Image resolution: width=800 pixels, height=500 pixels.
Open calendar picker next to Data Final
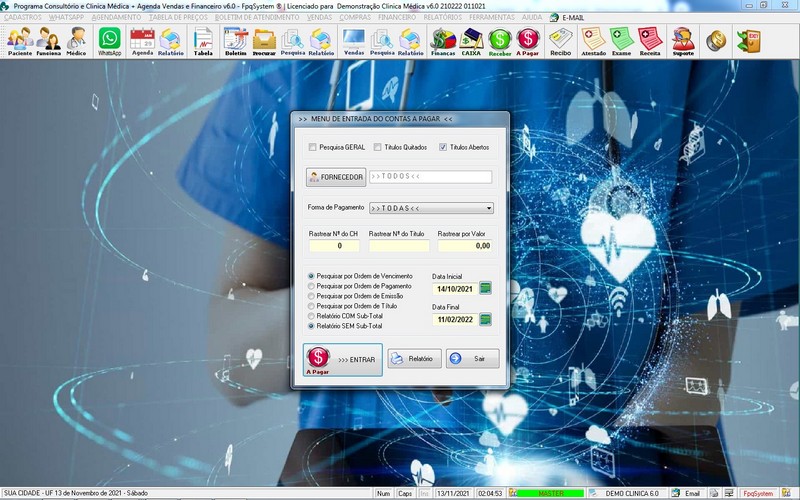coord(486,319)
